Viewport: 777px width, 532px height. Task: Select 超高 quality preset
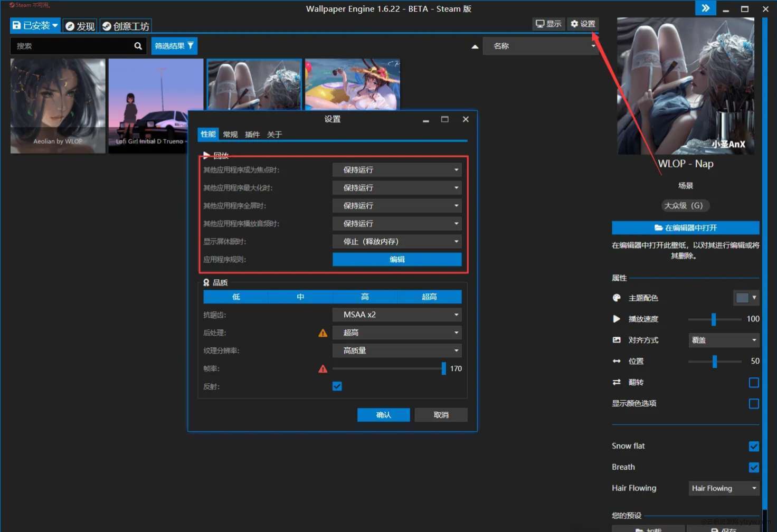(x=429, y=297)
